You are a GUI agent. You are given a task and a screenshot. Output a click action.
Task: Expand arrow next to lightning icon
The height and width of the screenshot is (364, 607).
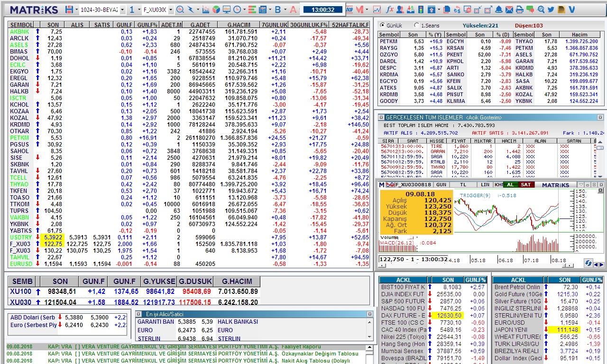point(198,9)
